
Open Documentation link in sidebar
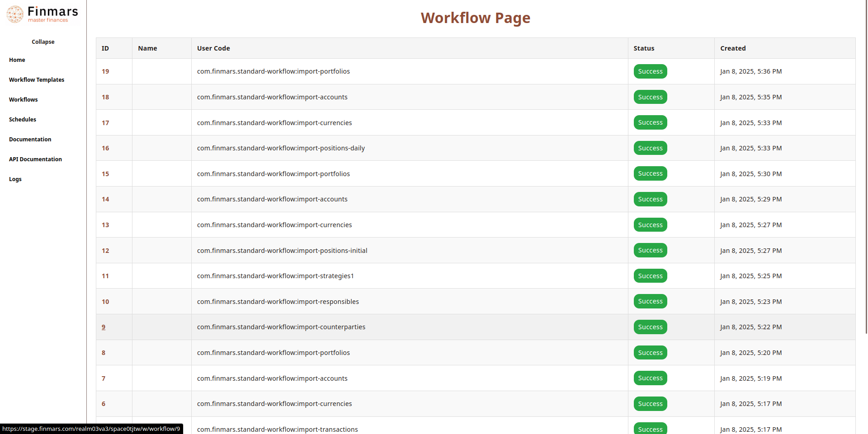pos(30,140)
